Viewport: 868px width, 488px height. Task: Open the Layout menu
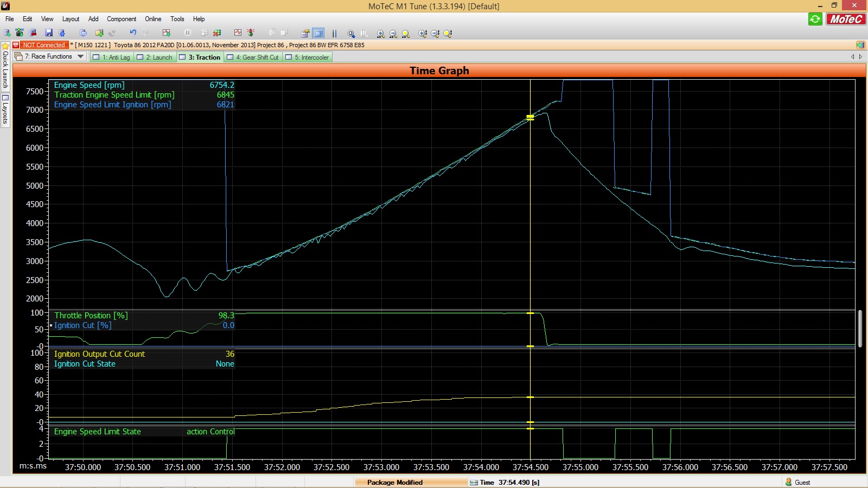71,19
